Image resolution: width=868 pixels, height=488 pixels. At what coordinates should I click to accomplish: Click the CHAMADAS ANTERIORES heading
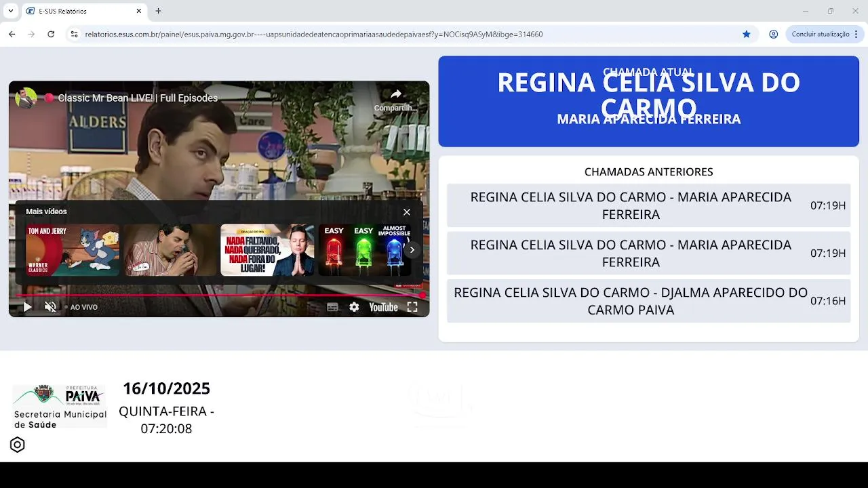click(648, 172)
